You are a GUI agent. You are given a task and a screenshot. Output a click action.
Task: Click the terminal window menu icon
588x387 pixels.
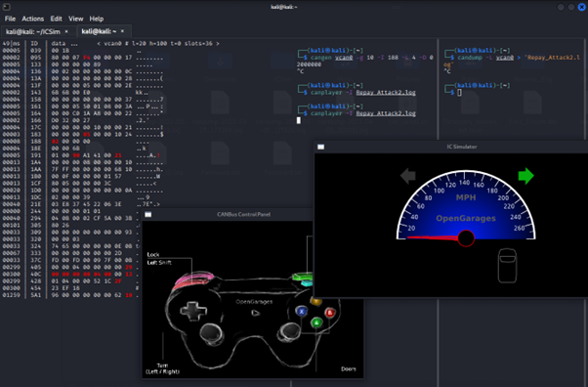7,7
